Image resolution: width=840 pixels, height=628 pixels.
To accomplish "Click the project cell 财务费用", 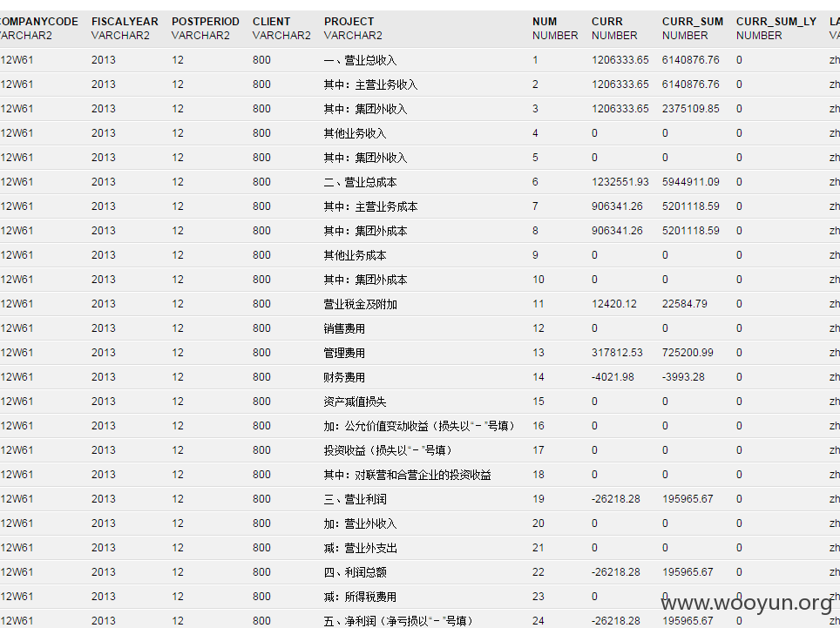I will (x=344, y=377).
